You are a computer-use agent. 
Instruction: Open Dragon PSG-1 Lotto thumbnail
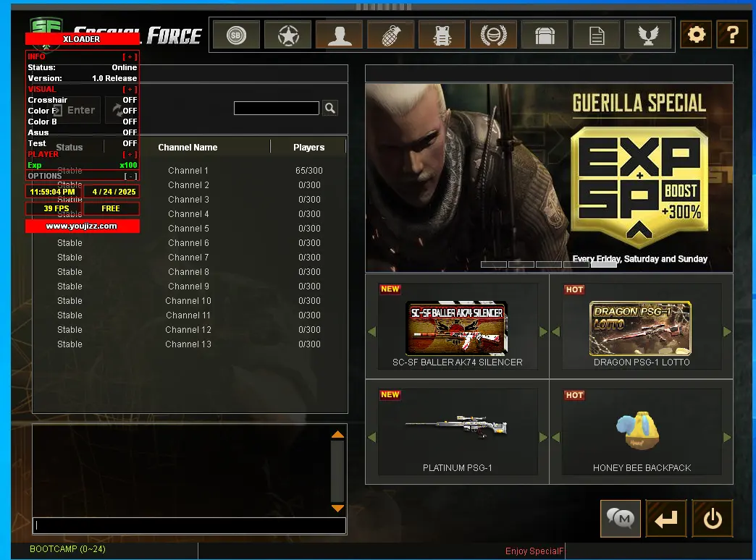(640, 328)
